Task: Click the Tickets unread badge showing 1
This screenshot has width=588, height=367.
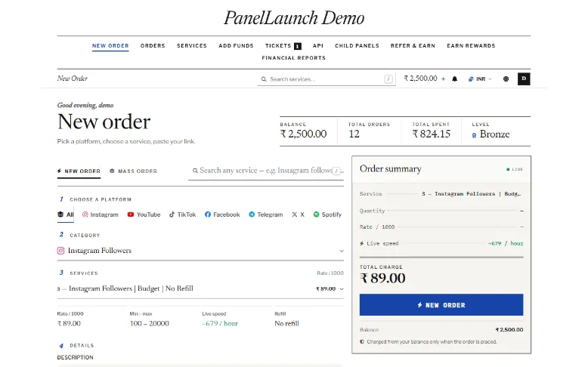Action: 297,46
